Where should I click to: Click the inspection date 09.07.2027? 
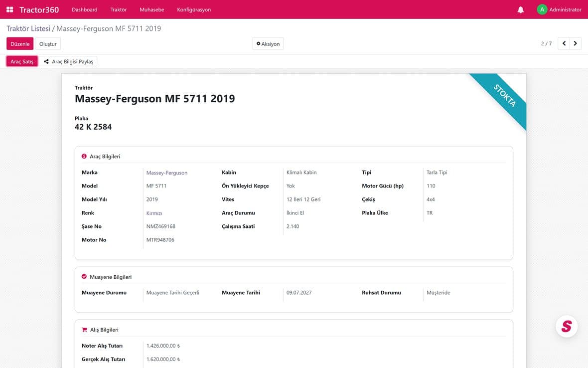299,293
